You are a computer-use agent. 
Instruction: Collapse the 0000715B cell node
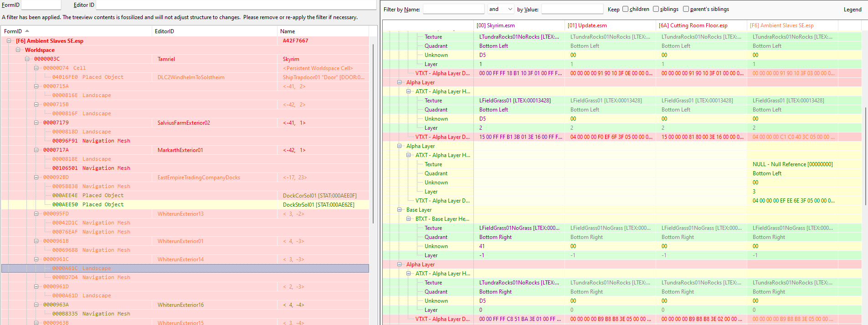(x=36, y=104)
